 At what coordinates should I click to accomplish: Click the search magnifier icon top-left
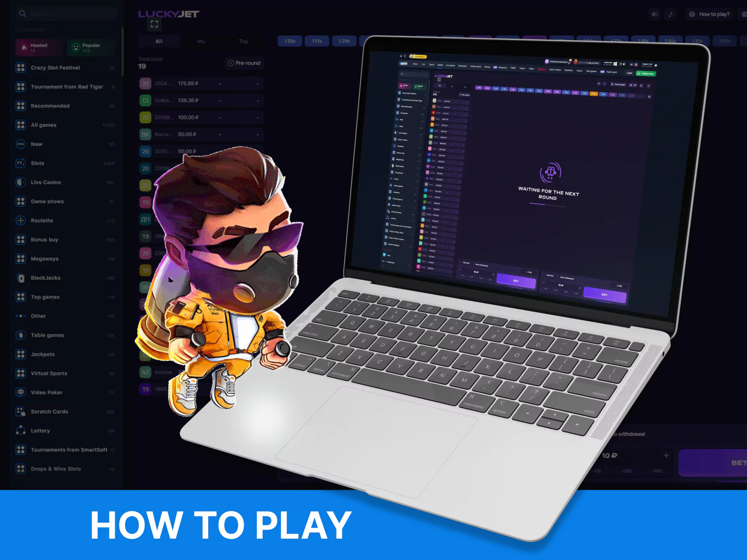tap(23, 13)
